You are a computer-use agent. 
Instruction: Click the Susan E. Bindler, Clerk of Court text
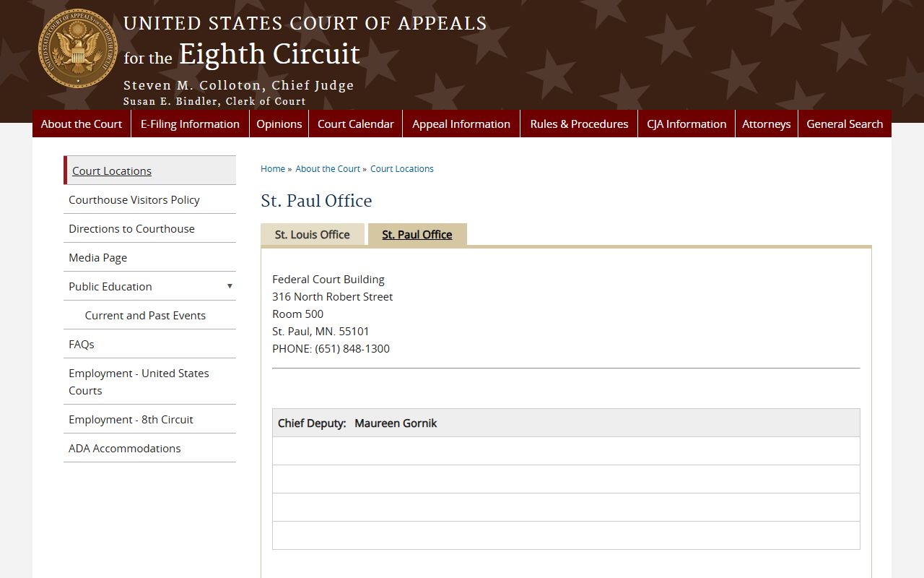pos(214,101)
